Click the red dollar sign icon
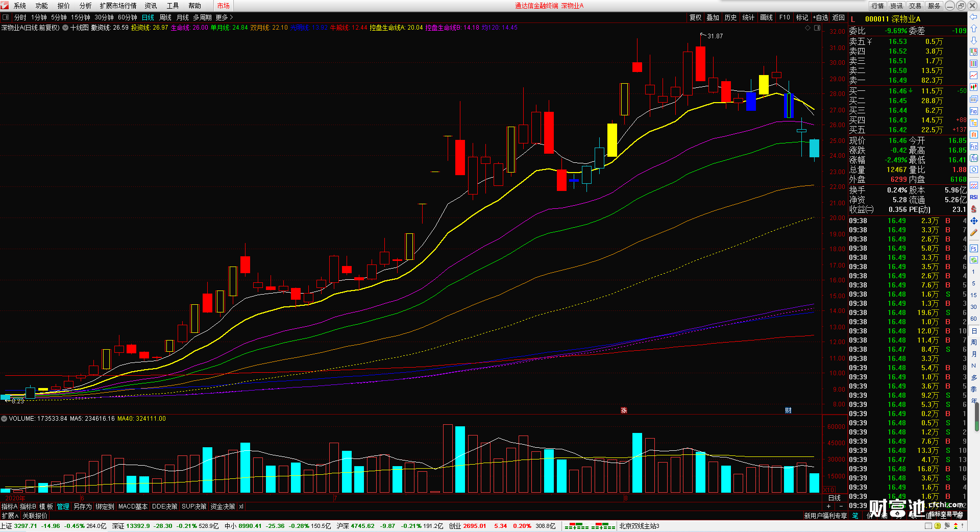 click(973, 209)
